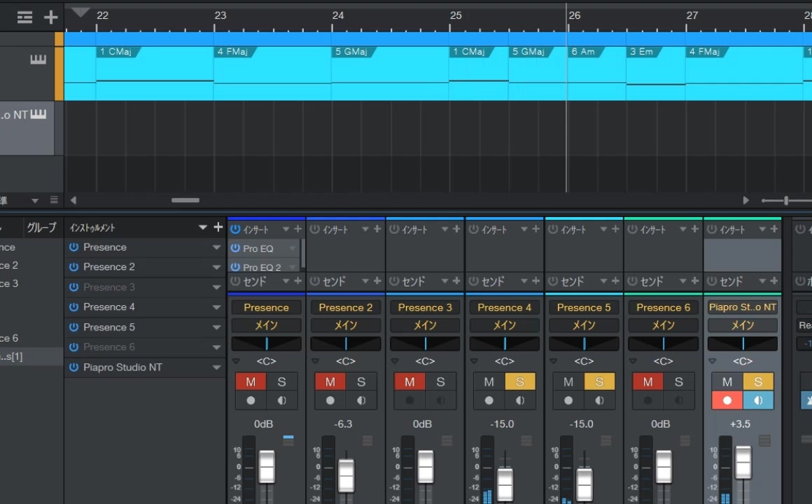Toggle power for the Presence 2 instrument

tap(73, 267)
